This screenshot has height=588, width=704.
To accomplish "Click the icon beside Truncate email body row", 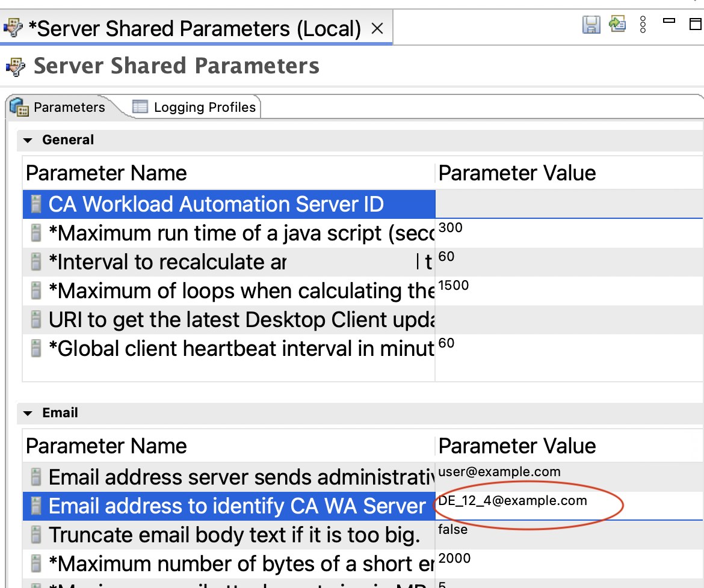I will click(36, 534).
